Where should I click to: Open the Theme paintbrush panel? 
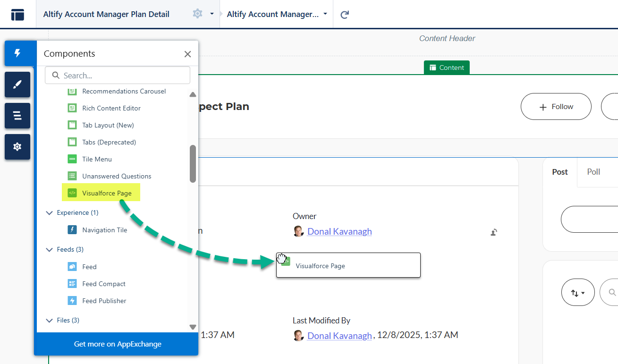click(17, 85)
